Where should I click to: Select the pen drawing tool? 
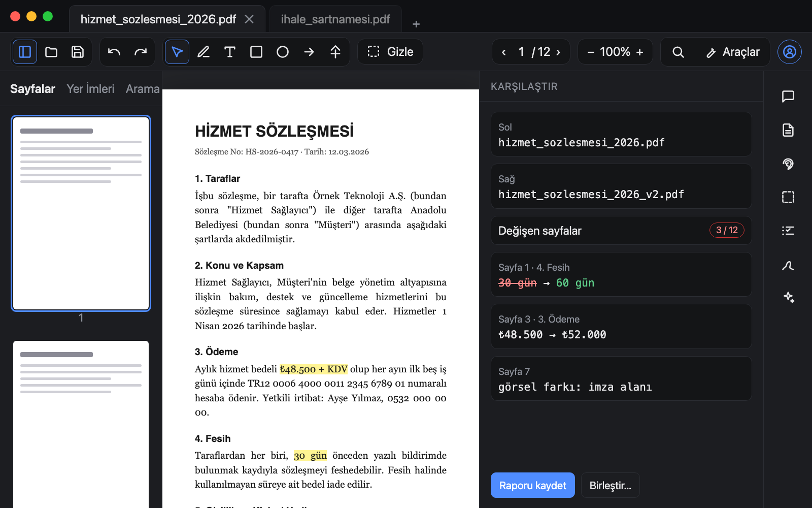pyautogui.click(x=204, y=52)
